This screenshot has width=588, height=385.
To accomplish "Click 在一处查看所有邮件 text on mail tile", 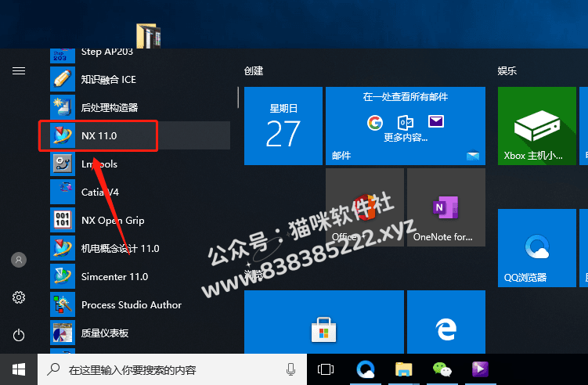I will pos(406,97).
